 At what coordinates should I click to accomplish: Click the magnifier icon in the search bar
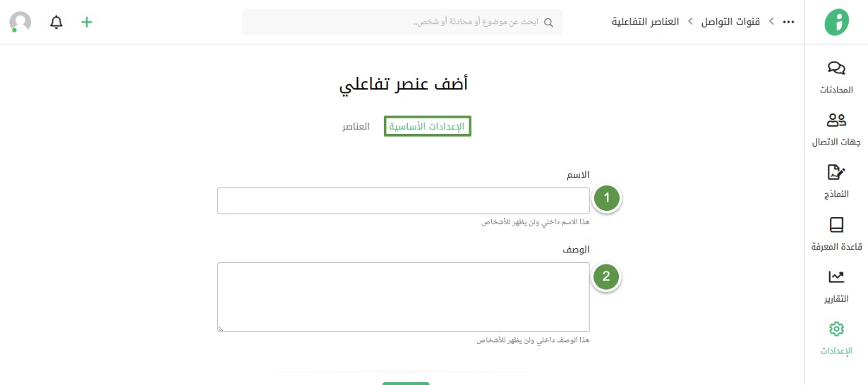click(x=548, y=23)
